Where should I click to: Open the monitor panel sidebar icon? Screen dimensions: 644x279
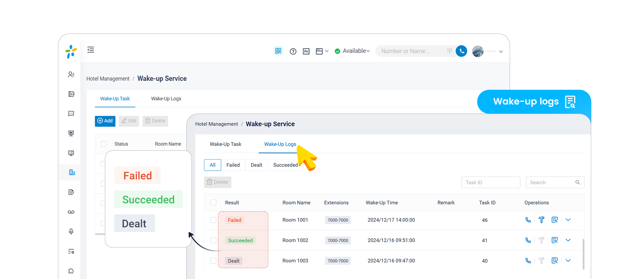click(71, 153)
